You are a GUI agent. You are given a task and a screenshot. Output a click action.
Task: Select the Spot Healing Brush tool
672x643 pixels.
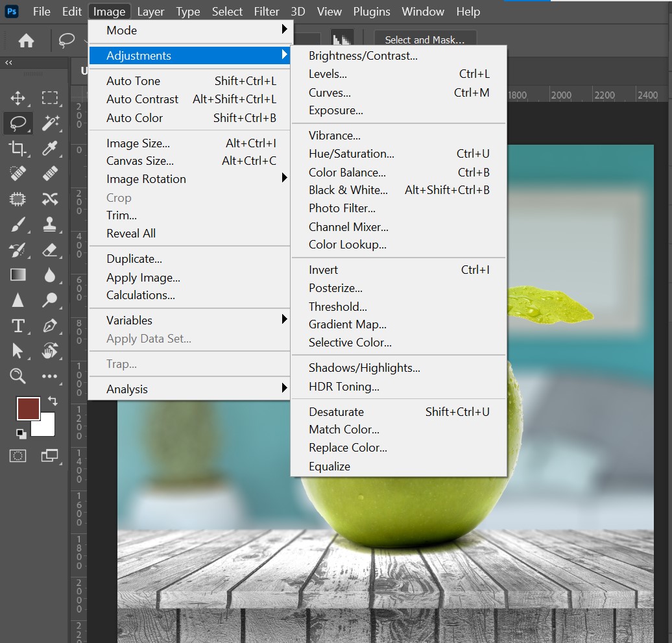pos(18,174)
